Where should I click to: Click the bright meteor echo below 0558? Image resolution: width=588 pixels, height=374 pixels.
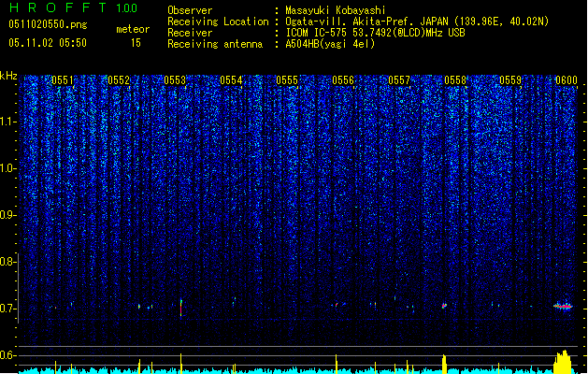[x=444, y=306]
